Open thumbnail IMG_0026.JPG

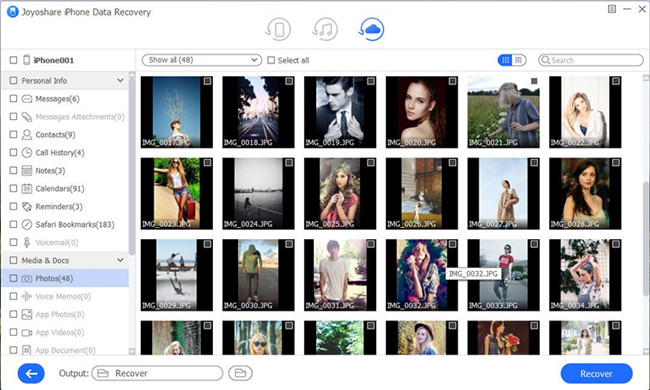[x=422, y=194]
